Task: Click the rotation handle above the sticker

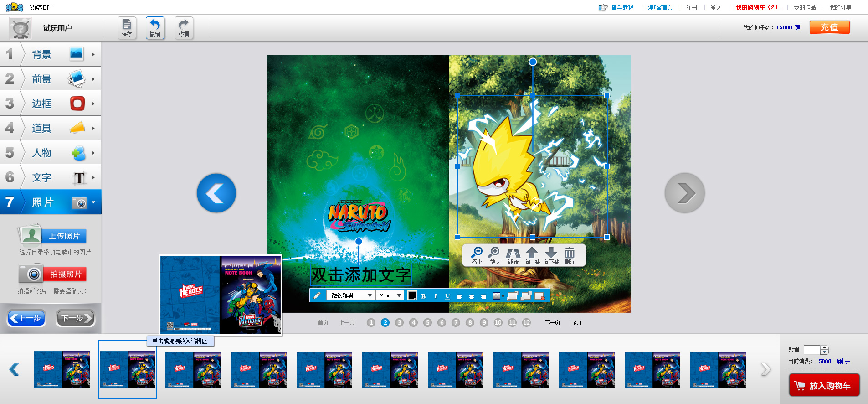Action: [x=533, y=62]
